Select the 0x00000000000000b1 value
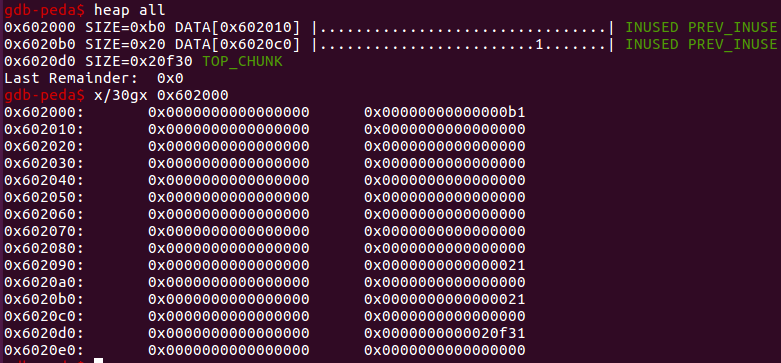The height and width of the screenshot is (363, 781). (x=445, y=113)
